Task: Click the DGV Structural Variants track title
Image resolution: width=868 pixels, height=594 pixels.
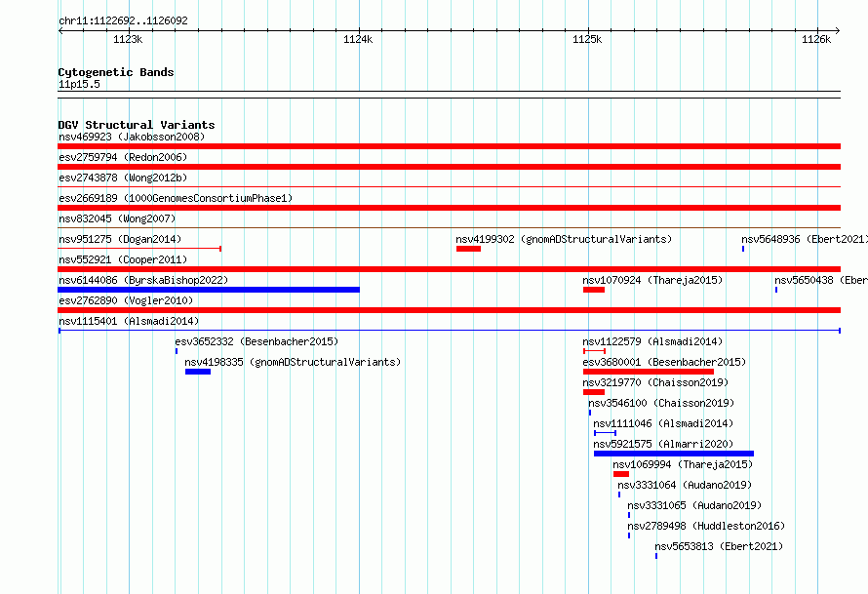Action: click(137, 125)
